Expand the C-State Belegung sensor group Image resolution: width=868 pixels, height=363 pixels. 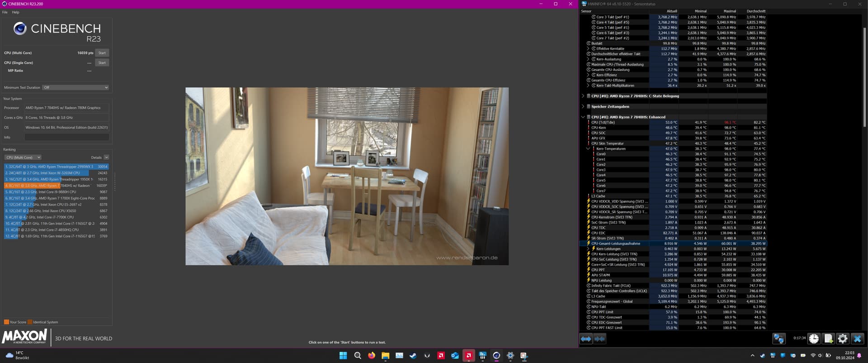[583, 96]
